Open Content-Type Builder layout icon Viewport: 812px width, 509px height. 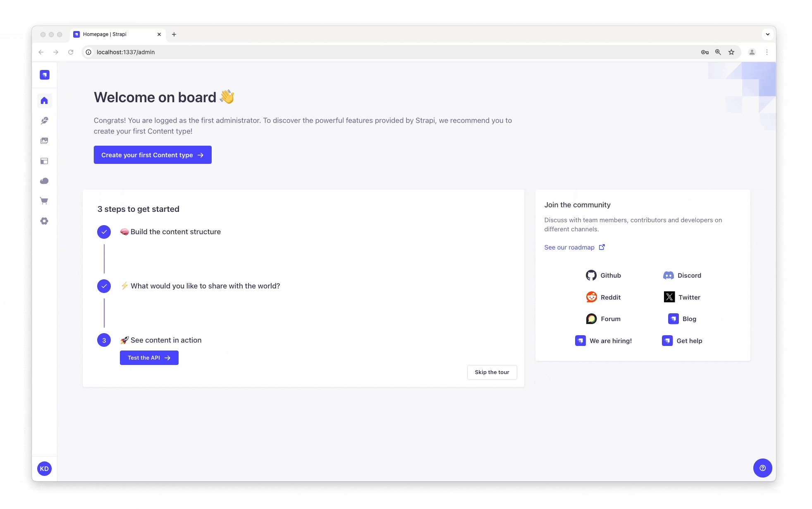44,161
